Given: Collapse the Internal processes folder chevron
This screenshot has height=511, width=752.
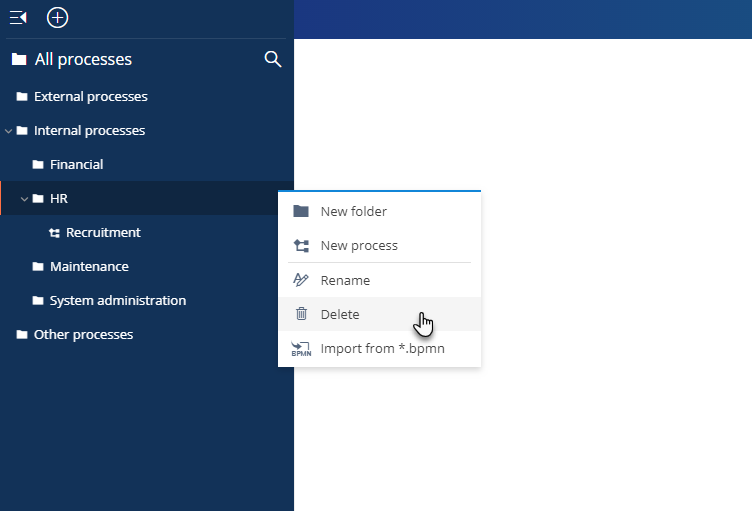Looking at the screenshot, I should pyautogui.click(x=9, y=131).
